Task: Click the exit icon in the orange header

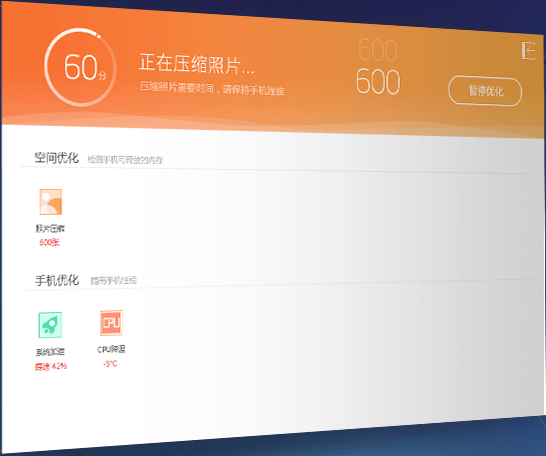Action: [x=528, y=51]
